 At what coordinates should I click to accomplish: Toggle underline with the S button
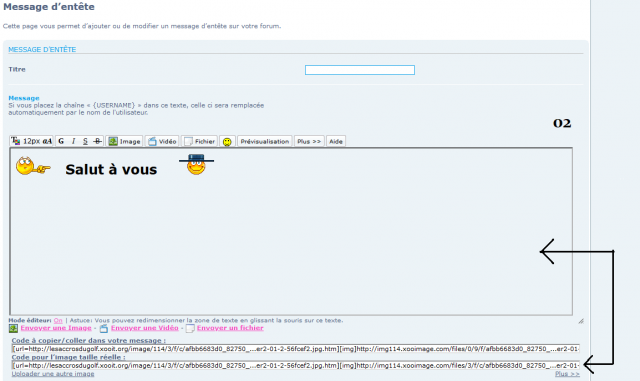(85, 141)
